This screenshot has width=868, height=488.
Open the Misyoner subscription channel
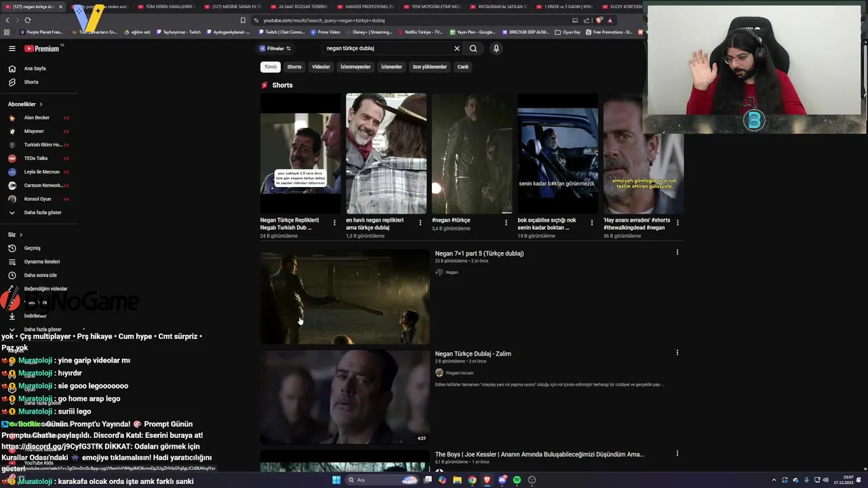point(34,131)
